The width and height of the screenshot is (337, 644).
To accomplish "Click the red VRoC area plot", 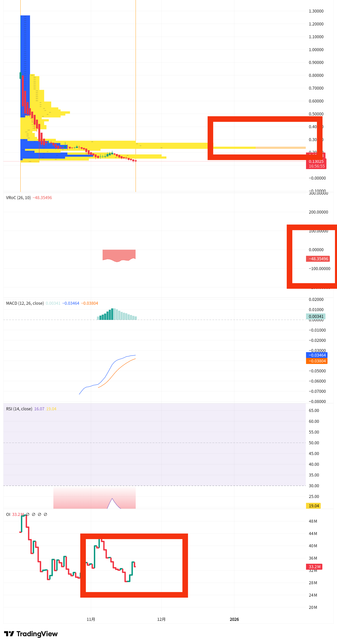I will (119, 255).
